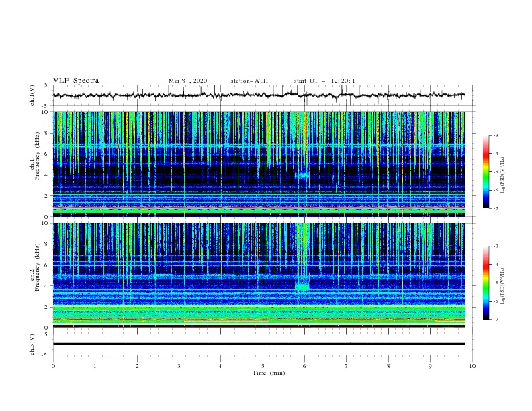Click the ch.1 "Frequency (kHz)" axis label
The width and height of the screenshot is (532, 411).
[37, 156]
